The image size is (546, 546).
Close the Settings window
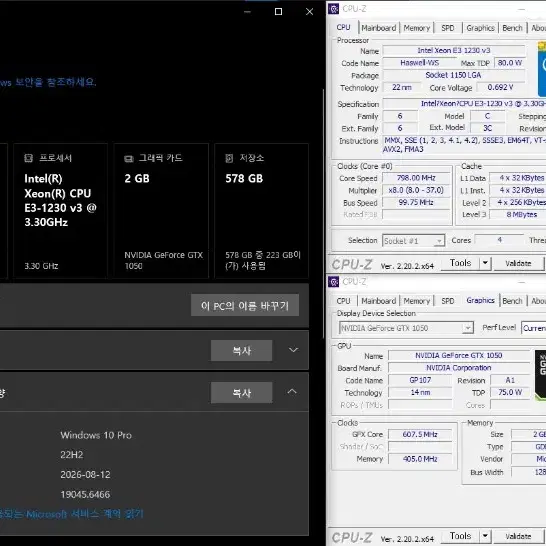309,12
